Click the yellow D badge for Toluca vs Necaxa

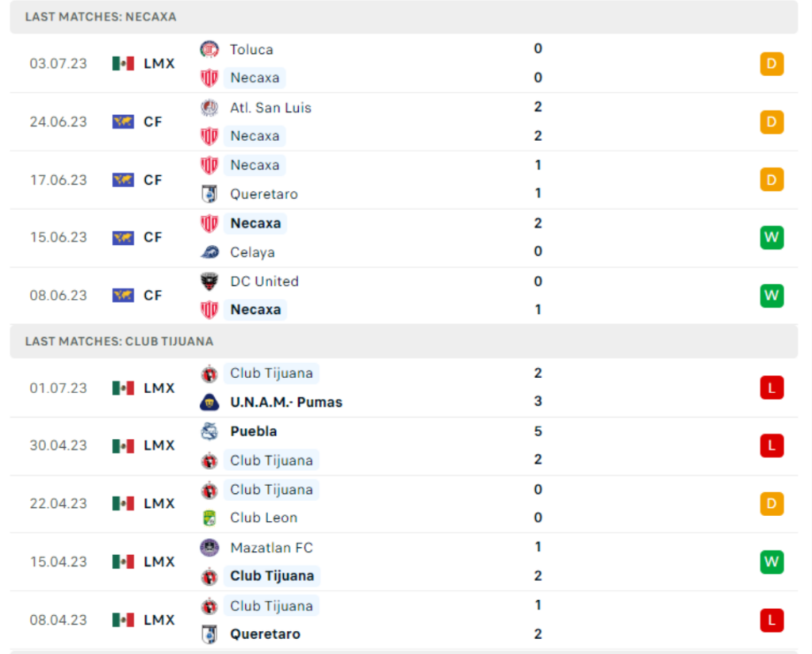click(x=771, y=63)
